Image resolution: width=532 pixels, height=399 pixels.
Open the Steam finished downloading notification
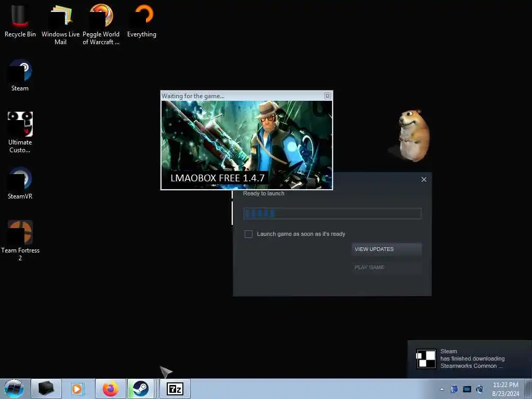(470, 359)
